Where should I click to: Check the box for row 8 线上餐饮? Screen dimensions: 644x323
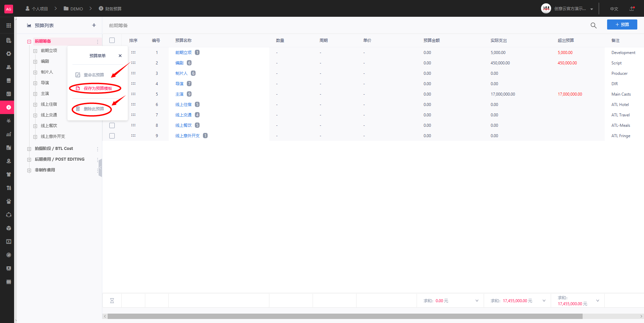pyautogui.click(x=112, y=125)
